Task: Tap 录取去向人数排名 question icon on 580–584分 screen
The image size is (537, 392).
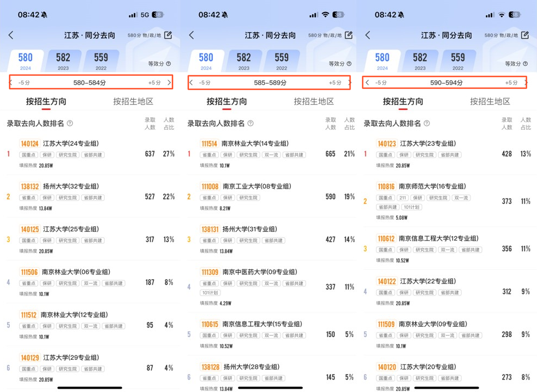Action: [x=70, y=123]
